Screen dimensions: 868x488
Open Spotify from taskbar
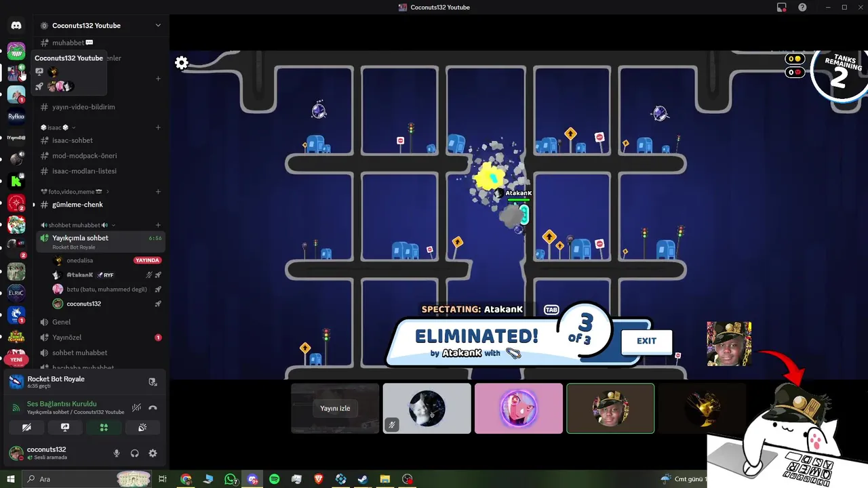tap(275, 479)
